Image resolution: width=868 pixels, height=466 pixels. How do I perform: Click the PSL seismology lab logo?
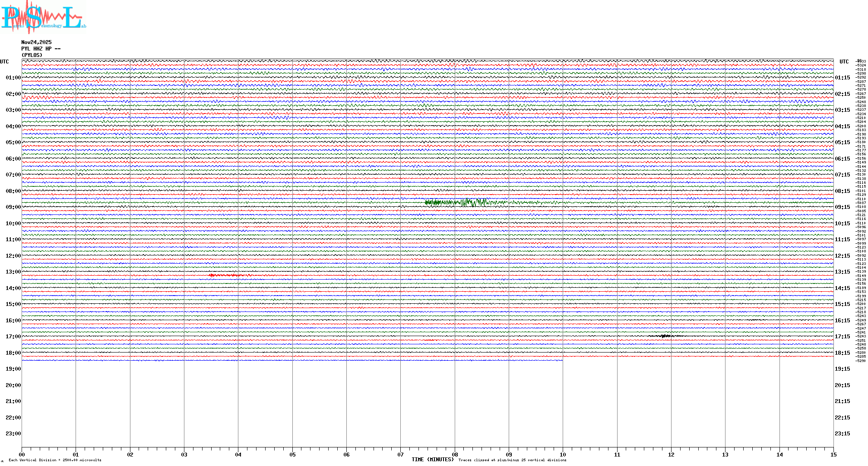(x=43, y=17)
